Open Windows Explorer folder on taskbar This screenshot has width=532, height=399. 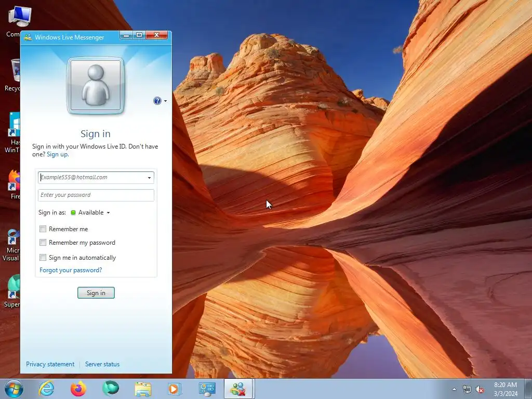[143, 389]
